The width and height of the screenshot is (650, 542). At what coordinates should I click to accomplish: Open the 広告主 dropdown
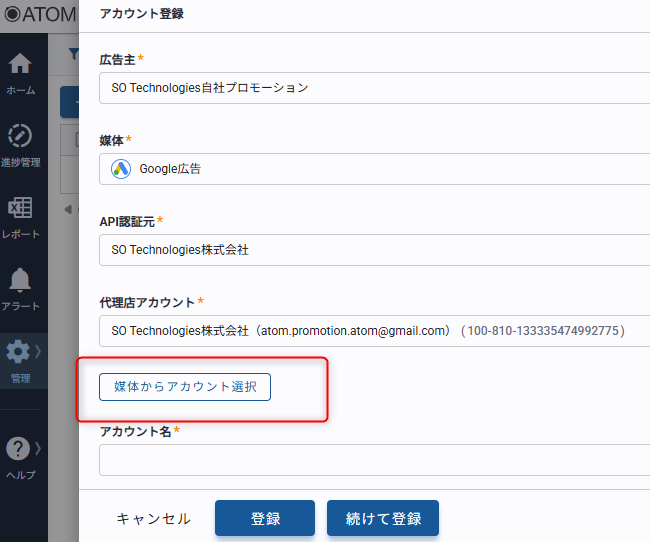coord(375,87)
